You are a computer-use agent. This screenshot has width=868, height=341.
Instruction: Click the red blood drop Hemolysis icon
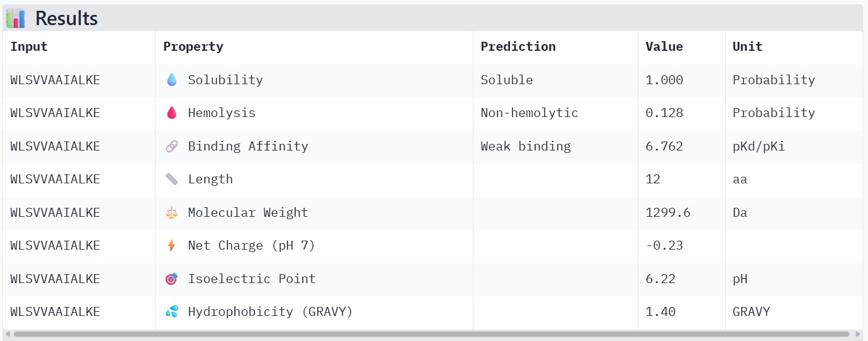tap(172, 113)
